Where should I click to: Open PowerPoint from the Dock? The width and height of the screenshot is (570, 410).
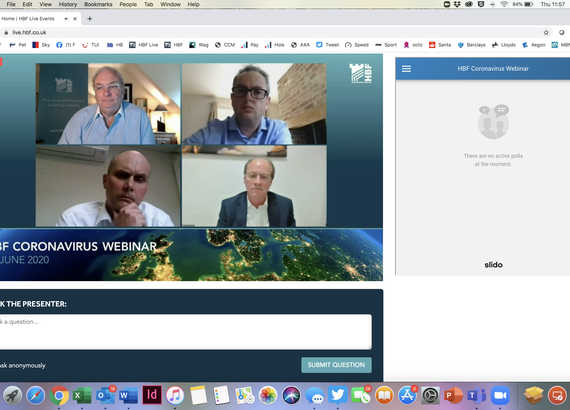(x=454, y=395)
